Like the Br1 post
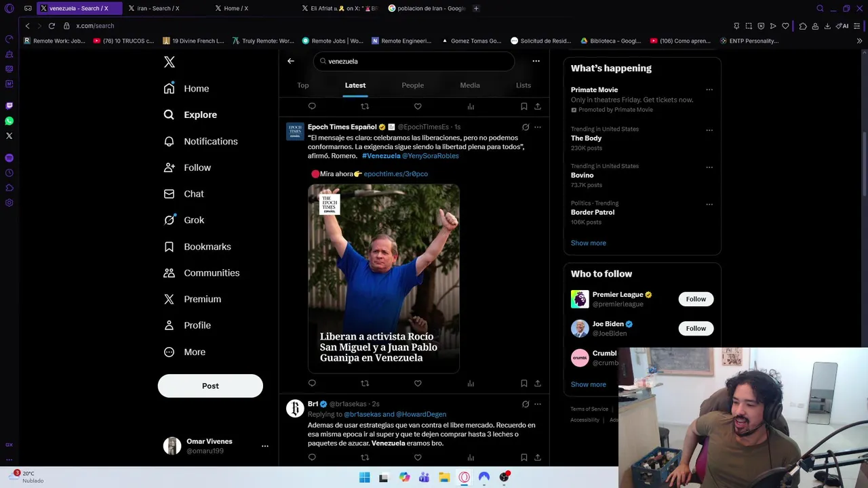868x488 pixels. click(418, 457)
